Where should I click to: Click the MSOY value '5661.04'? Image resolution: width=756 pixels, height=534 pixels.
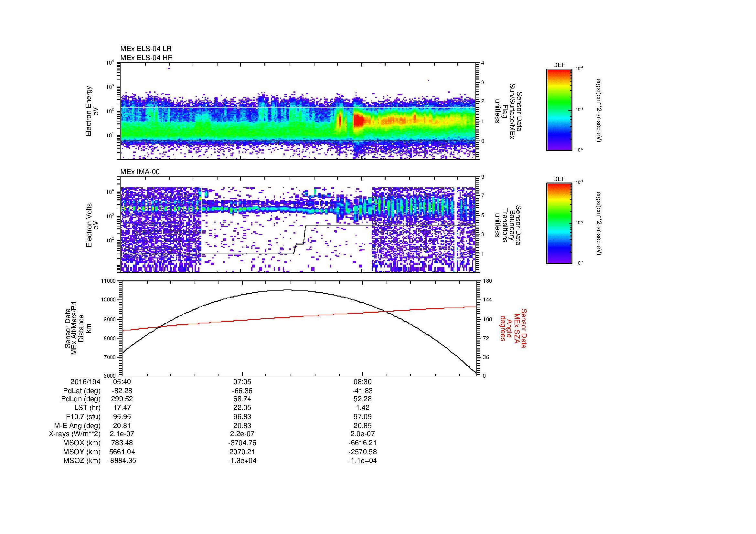coord(122,452)
